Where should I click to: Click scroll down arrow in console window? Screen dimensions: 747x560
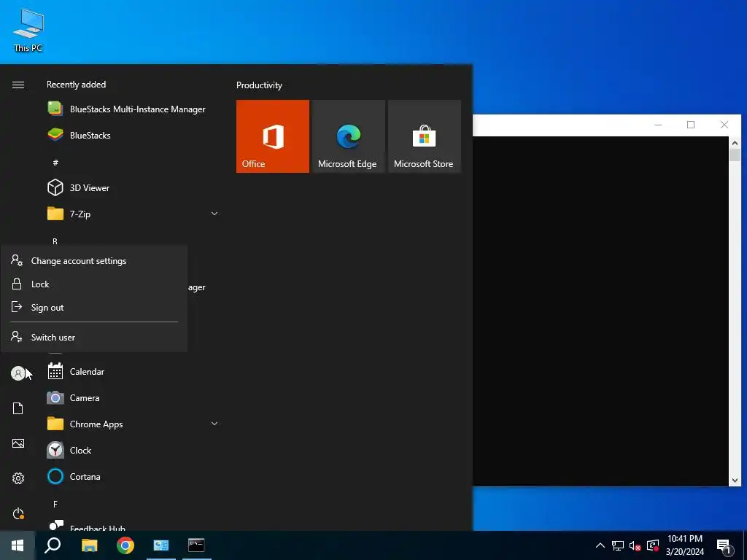point(735,481)
